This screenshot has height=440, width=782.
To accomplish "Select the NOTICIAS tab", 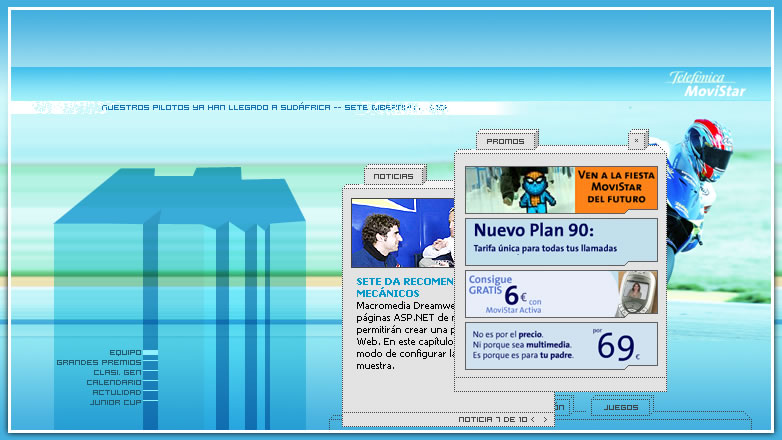I will coord(393,176).
